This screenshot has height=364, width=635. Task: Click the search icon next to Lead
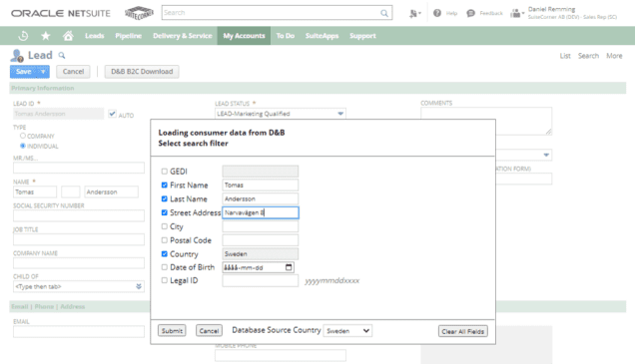click(62, 55)
